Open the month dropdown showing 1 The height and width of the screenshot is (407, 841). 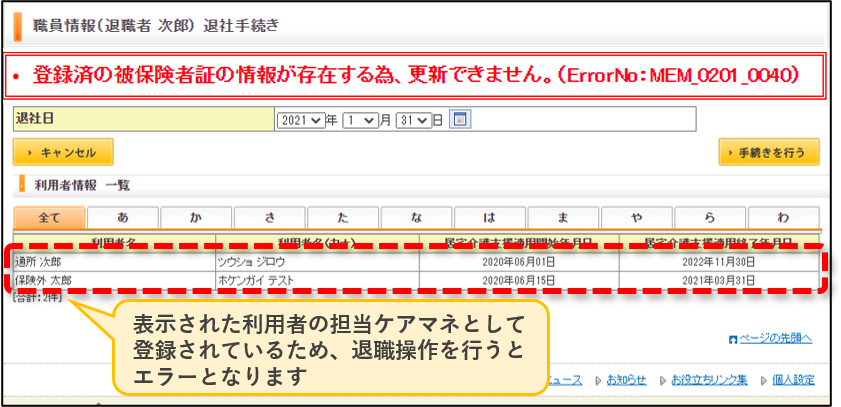(360, 120)
